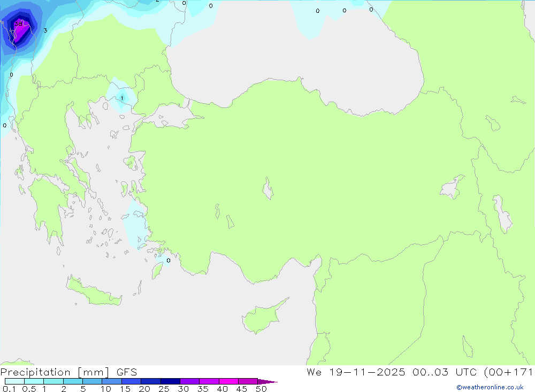Click the '45' legend scale label
The height and width of the screenshot is (392, 535).
[242, 389]
